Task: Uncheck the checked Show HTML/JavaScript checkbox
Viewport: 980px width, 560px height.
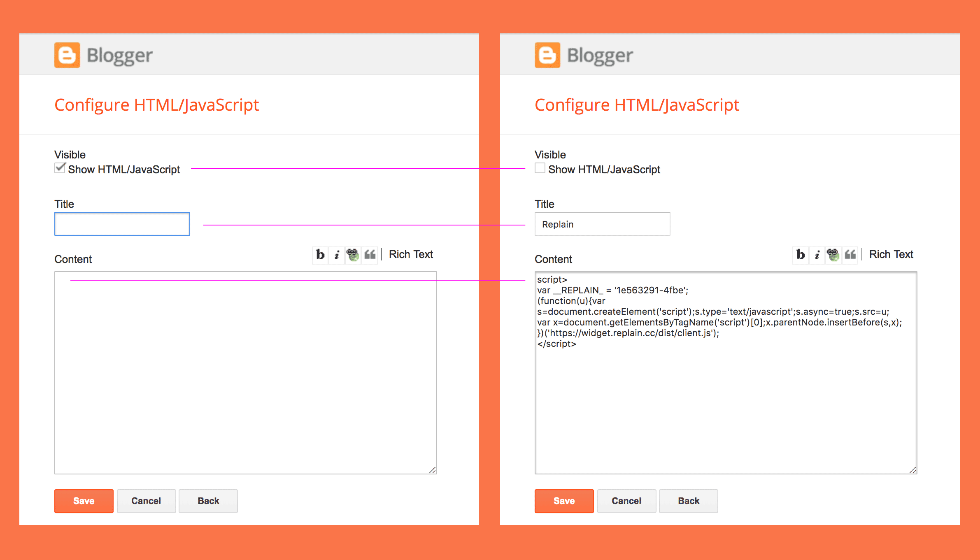Action: [x=60, y=168]
